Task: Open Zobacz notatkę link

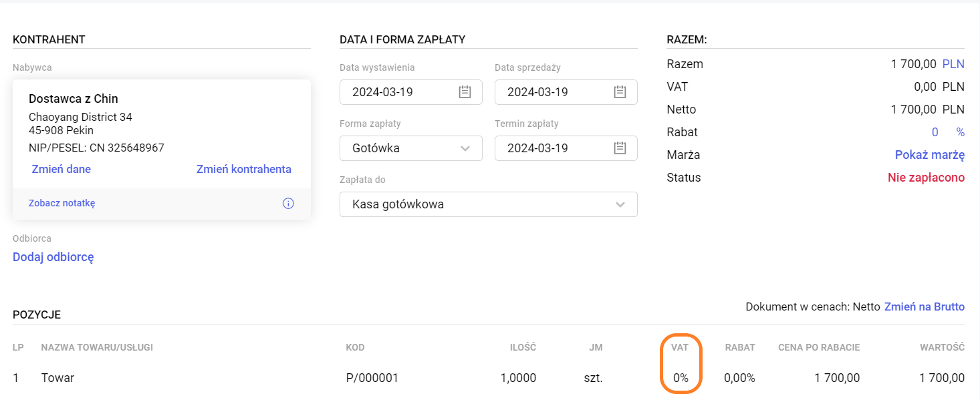Action: click(x=62, y=203)
